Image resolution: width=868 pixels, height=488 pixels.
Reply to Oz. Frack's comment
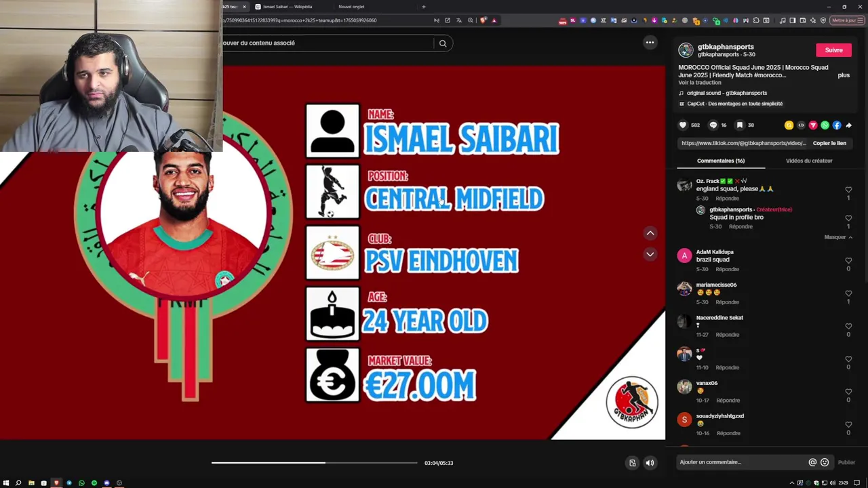pyautogui.click(x=727, y=199)
